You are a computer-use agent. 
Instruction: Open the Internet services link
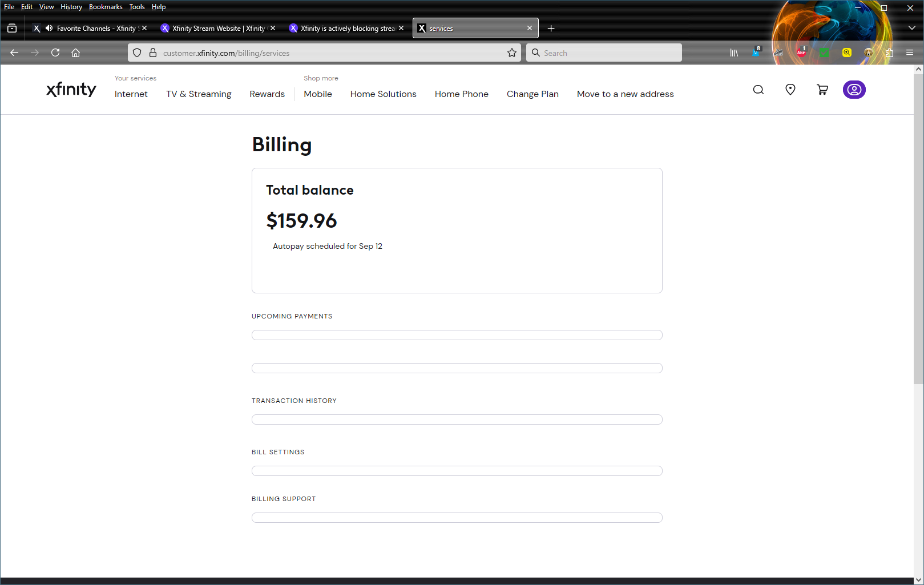point(131,94)
